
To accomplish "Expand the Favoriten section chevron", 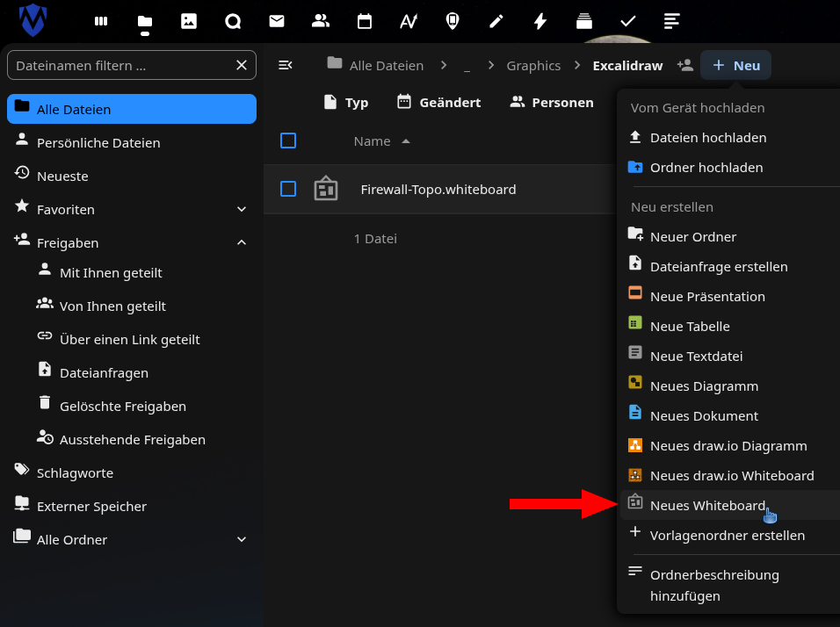I will pos(242,209).
